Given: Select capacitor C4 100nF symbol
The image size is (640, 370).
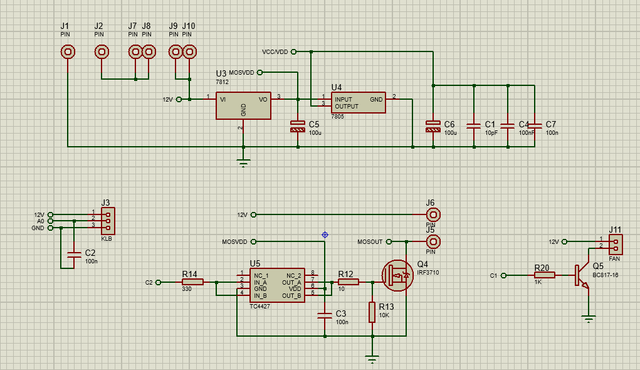Looking at the screenshot, I should pyautogui.click(x=508, y=126).
